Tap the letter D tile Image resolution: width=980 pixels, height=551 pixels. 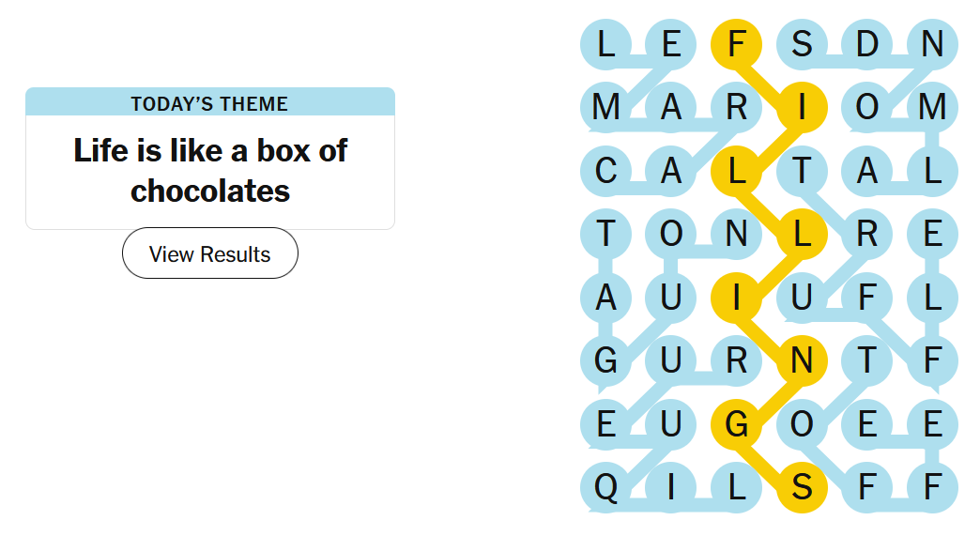tap(866, 44)
